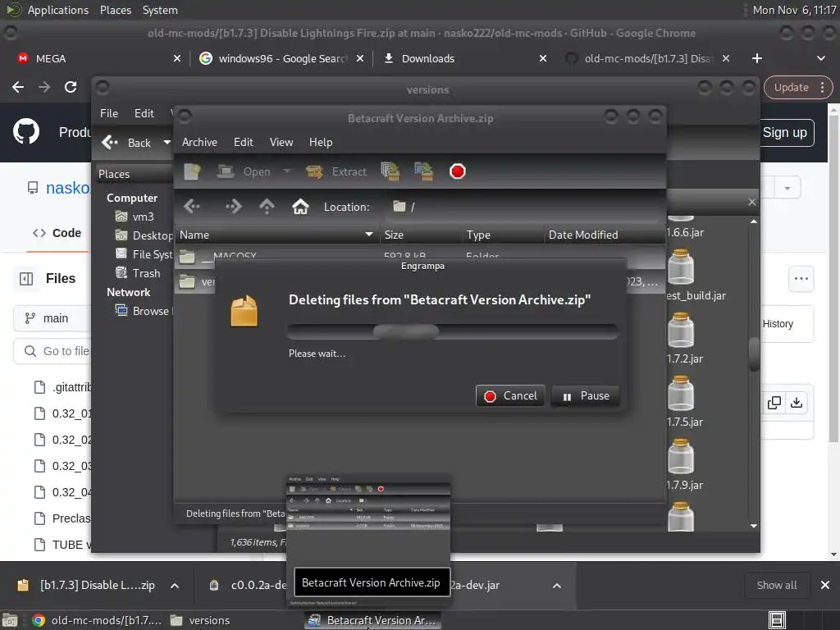Open the View menu in Engrampa
The width and height of the screenshot is (840, 630).
(x=281, y=142)
